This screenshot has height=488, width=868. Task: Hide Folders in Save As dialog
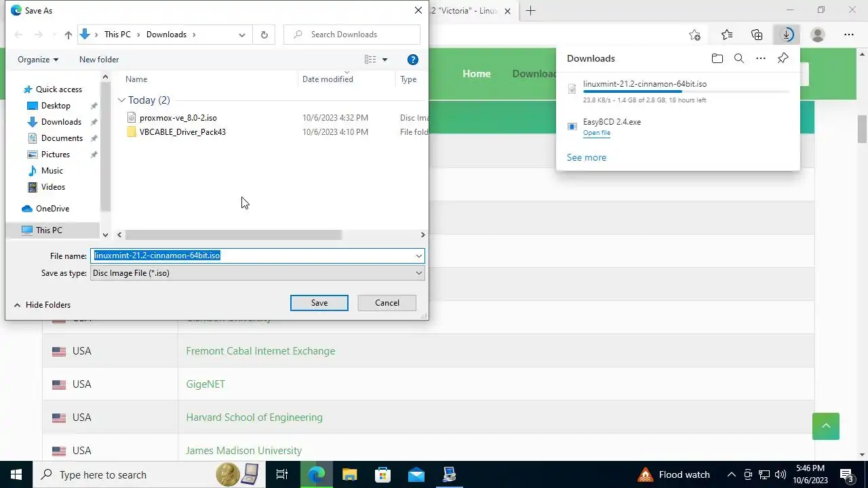click(42, 305)
